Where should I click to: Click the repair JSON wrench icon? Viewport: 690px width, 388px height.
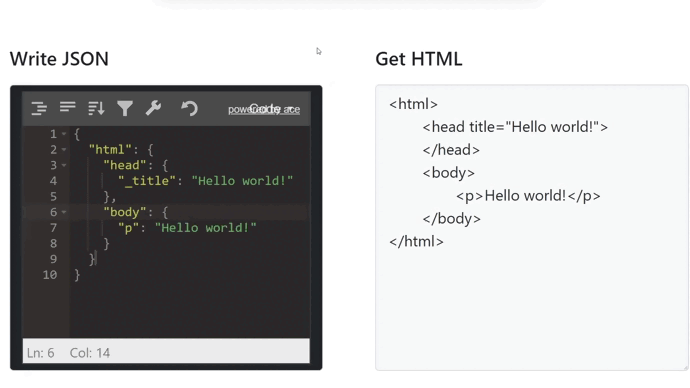click(x=153, y=108)
